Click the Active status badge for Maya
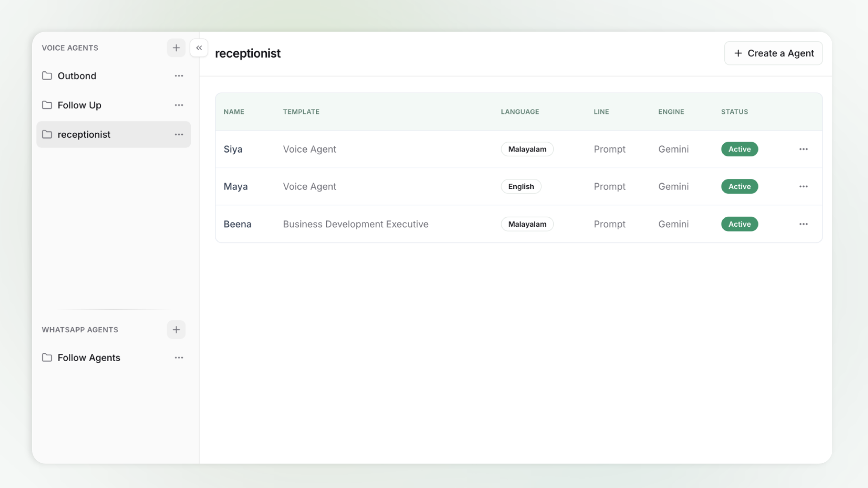This screenshot has height=488, width=868. [x=740, y=187]
